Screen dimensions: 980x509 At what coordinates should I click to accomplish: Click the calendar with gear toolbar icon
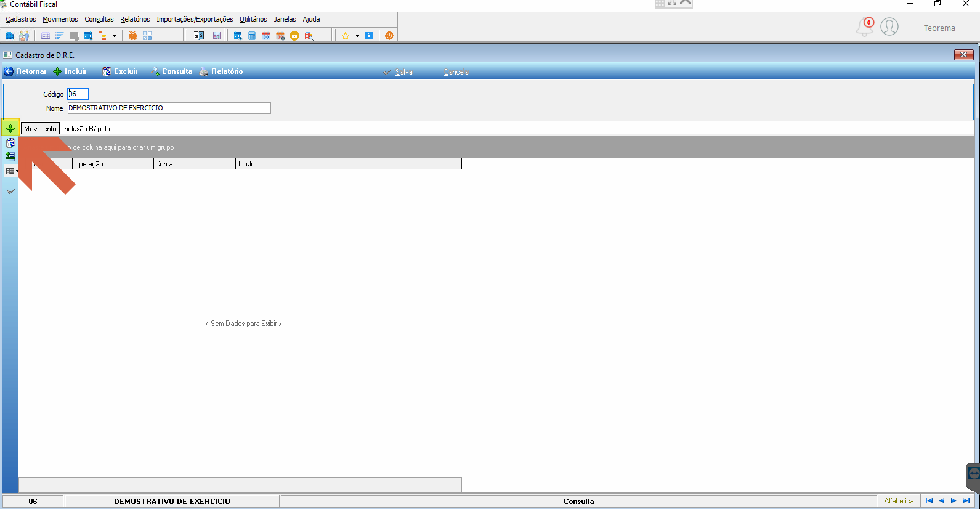[280, 36]
